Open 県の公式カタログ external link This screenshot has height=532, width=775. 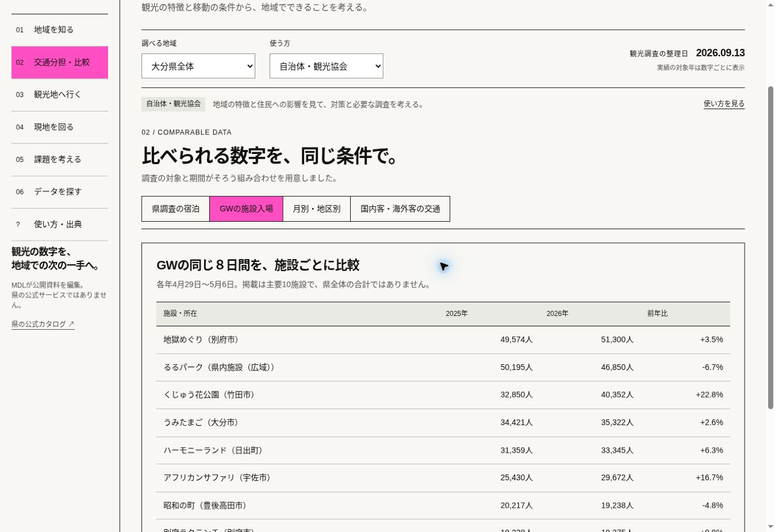pyautogui.click(x=43, y=324)
